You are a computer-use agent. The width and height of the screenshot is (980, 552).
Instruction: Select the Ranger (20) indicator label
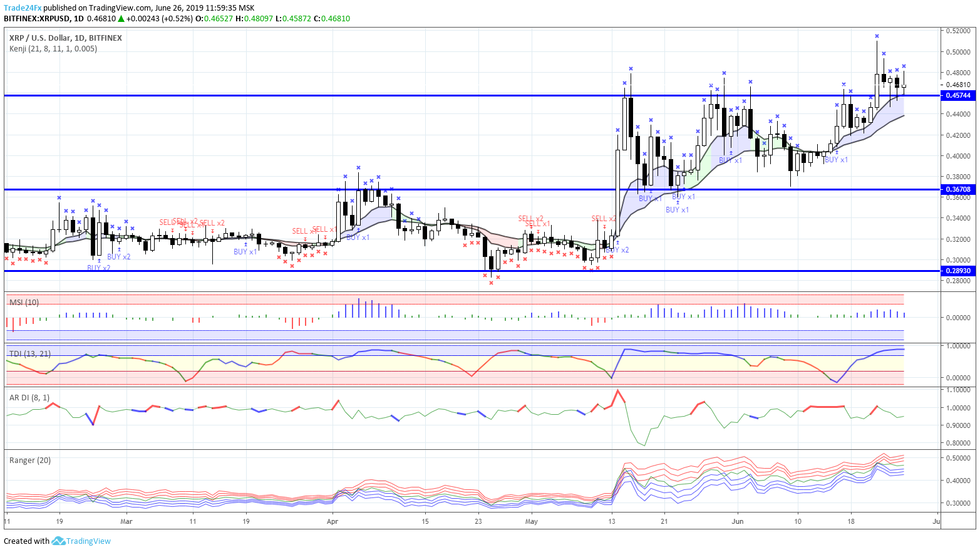(30, 460)
